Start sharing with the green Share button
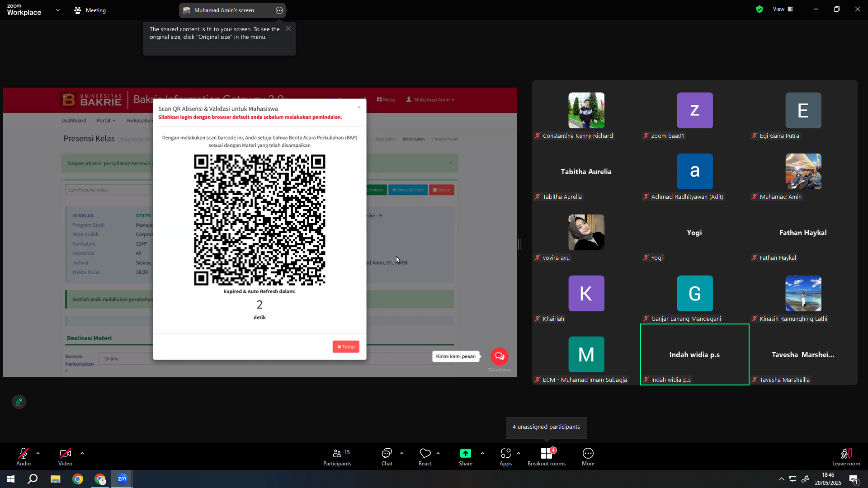This screenshot has width=868, height=488. pos(466,456)
